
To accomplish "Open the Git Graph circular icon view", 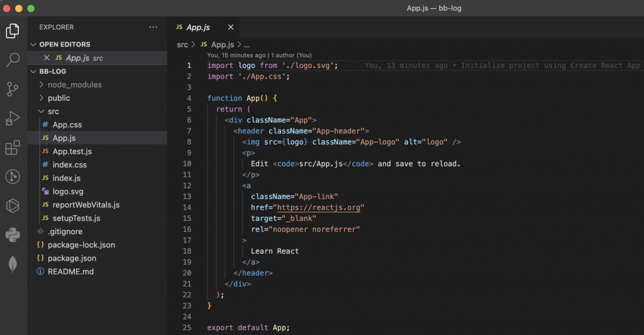I will (13, 177).
